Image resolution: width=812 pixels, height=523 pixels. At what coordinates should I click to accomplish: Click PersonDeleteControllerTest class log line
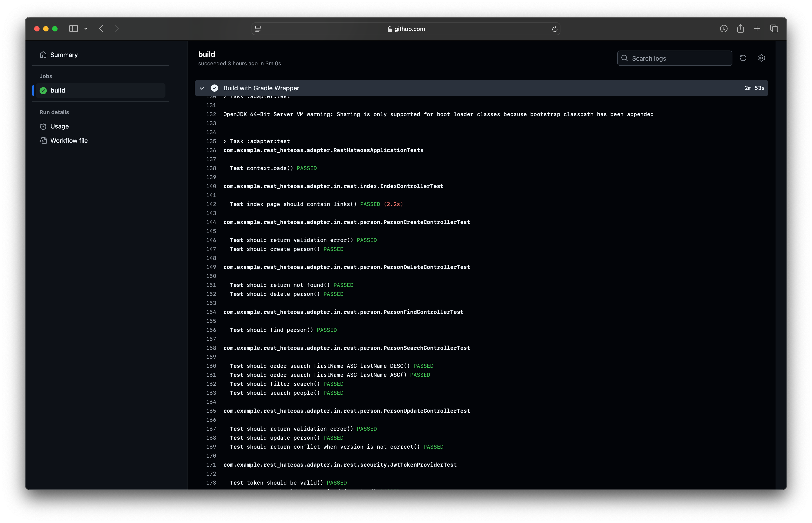(347, 267)
